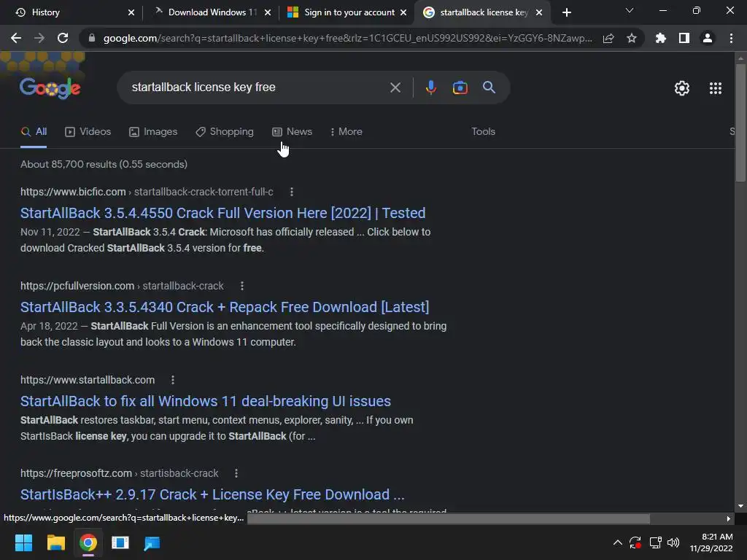Close the History tab
Image resolution: width=747 pixels, height=560 pixels.
coord(131,13)
